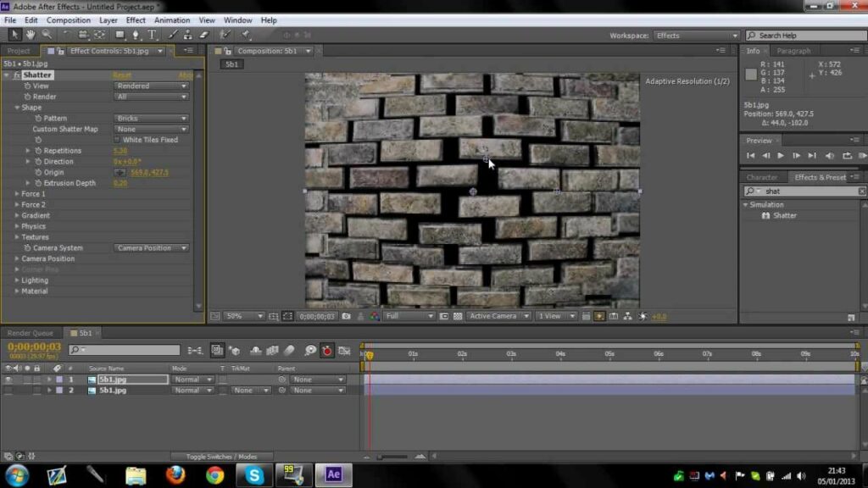Click the snapshot camera icon
Screen dimensions: 868x488
(x=346, y=316)
